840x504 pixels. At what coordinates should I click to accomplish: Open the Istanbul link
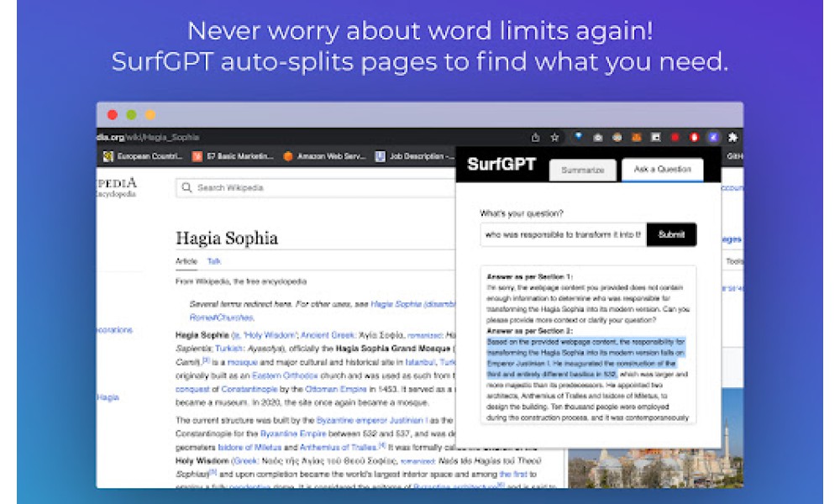(x=420, y=362)
